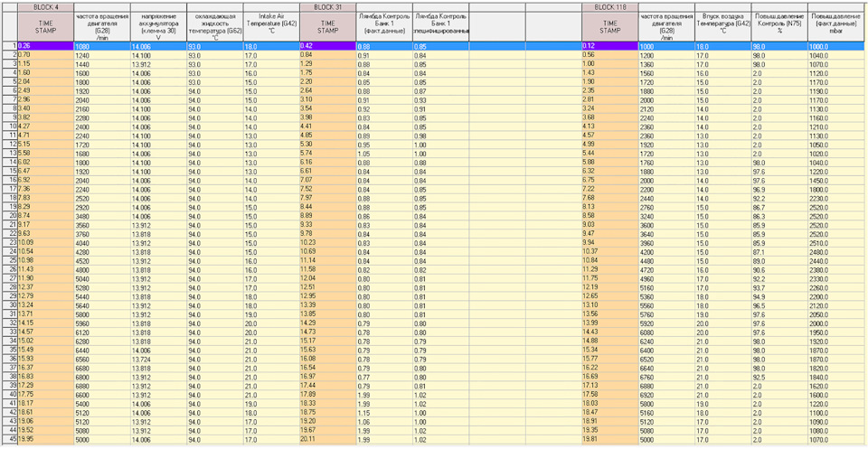Click the Повыш.давление Контроль (N75) header
868x449 pixels.
pos(779,27)
